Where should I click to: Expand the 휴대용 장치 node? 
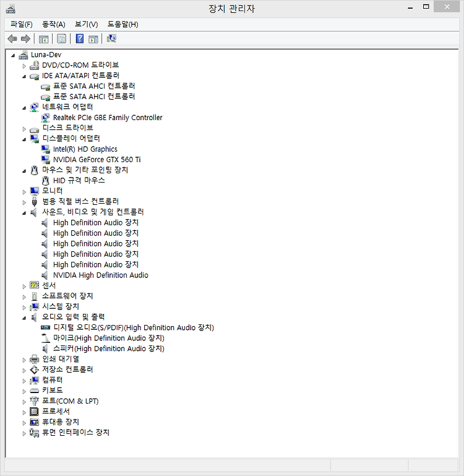tap(24, 423)
